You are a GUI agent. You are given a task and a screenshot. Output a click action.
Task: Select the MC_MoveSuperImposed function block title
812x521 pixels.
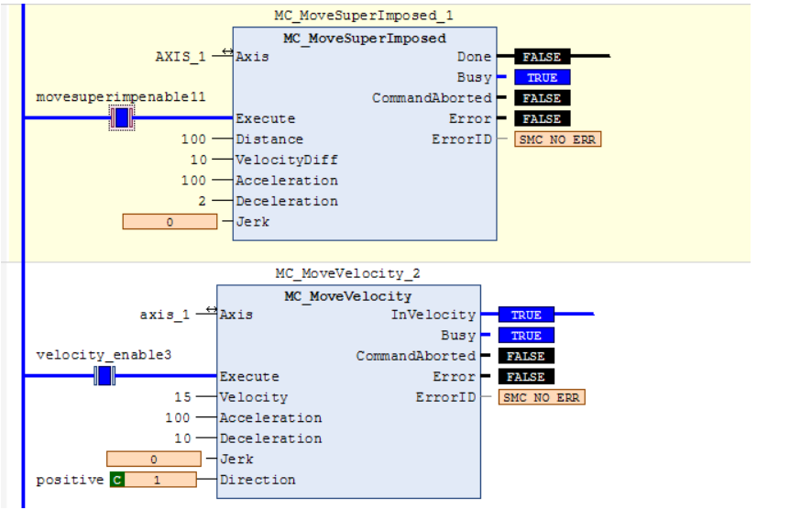pyautogui.click(x=365, y=39)
